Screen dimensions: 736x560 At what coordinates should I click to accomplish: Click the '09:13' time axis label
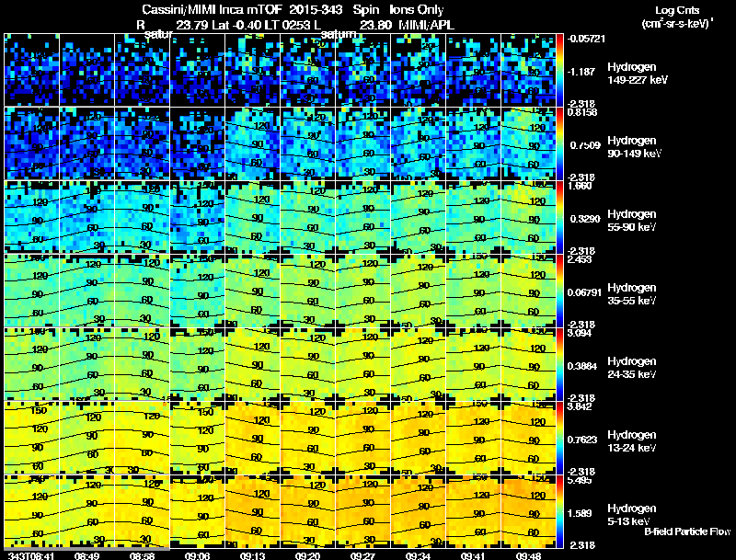click(252, 555)
